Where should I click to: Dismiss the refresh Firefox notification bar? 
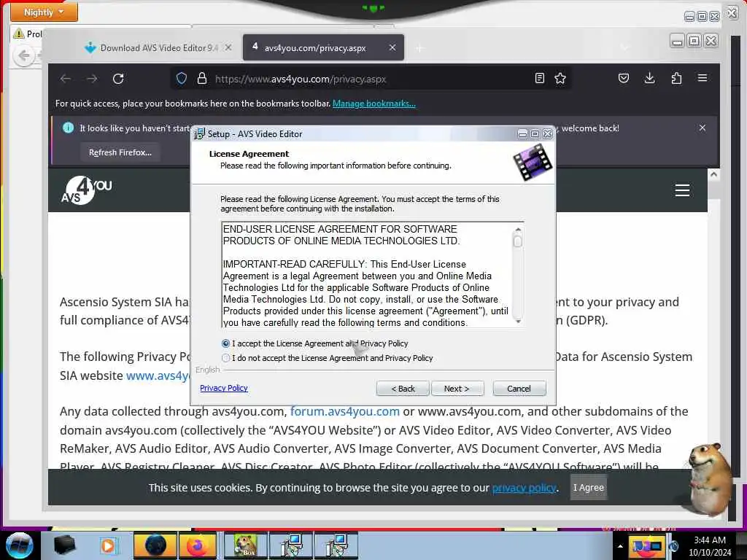click(x=703, y=128)
